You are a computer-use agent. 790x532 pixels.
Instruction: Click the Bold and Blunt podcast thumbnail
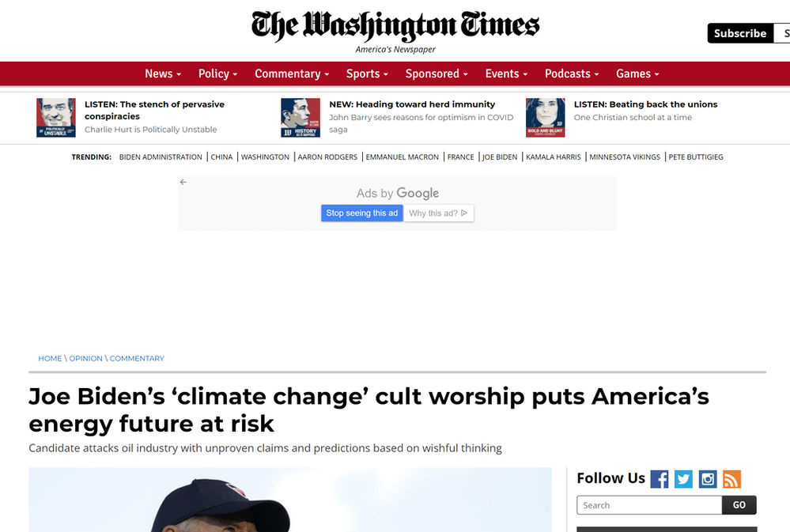[x=545, y=117]
